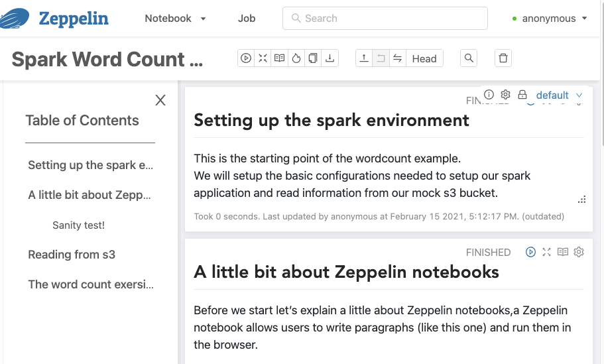Click the 'A little bit about Zeppelin notebooks' heading
604x364 pixels.
(x=346, y=272)
